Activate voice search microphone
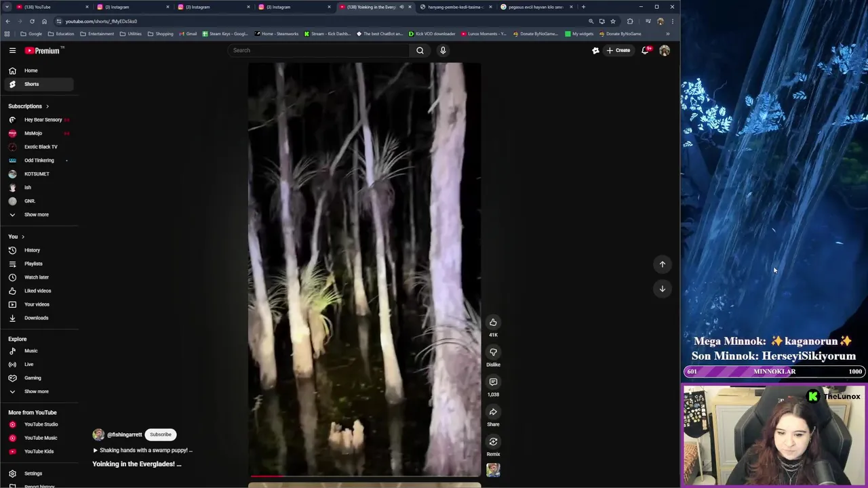Screen dimensions: 868x488 443,50
